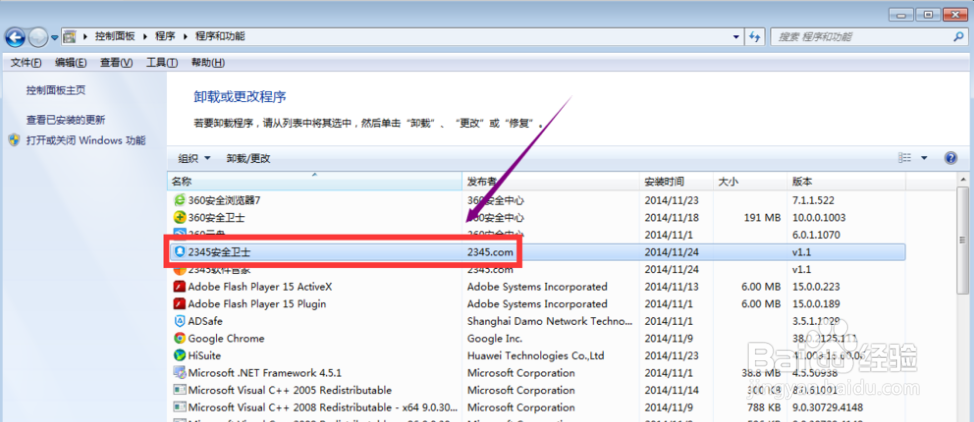Open 查看已安装的更新 link
This screenshot has width=974, height=422.
point(66,119)
